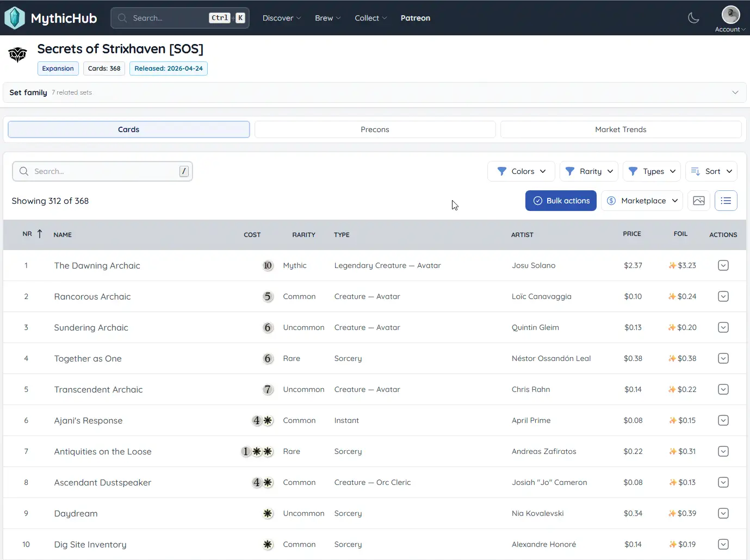This screenshot has width=750, height=560.
Task: Sort by the NAME column header
Action: click(x=63, y=235)
